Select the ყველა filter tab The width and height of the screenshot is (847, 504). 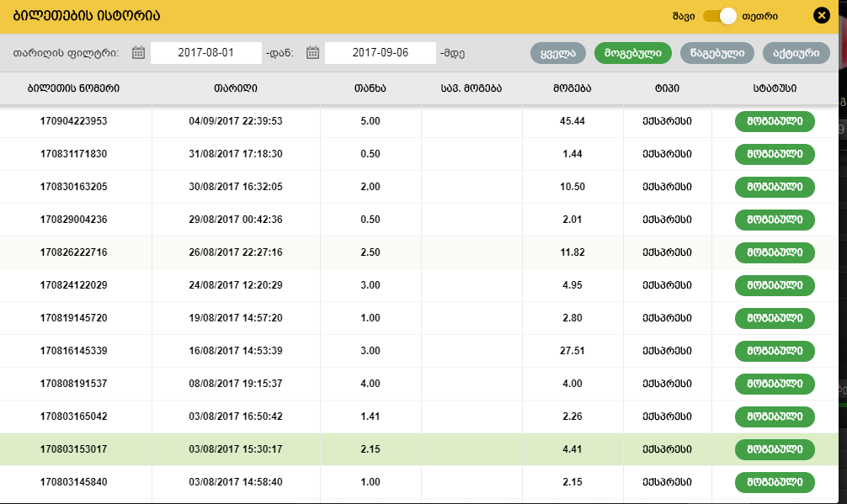click(558, 53)
